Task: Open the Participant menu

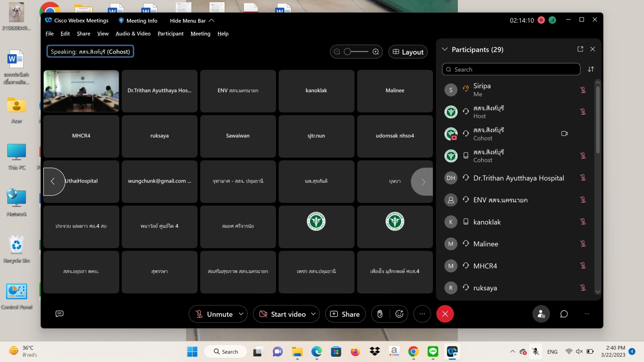Action: point(170,34)
